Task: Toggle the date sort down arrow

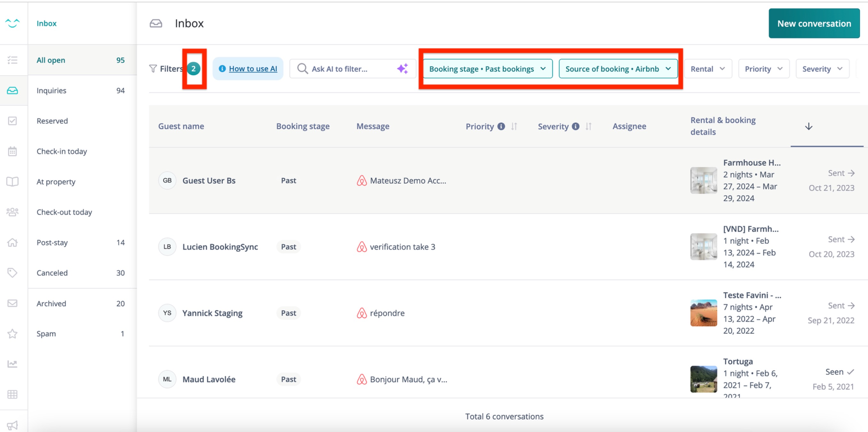Action: tap(808, 126)
